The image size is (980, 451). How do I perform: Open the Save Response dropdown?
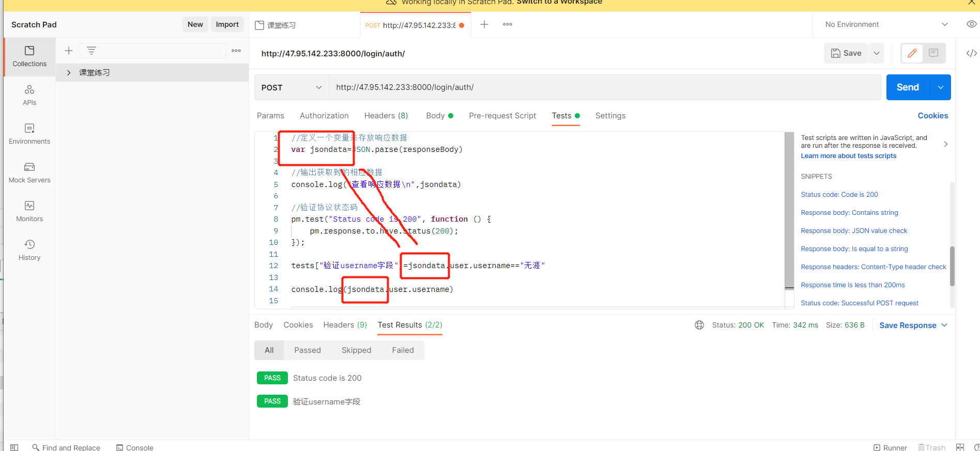coord(913,325)
